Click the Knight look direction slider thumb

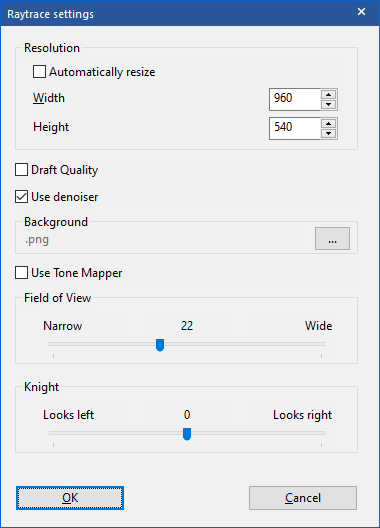click(x=187, y=434)
